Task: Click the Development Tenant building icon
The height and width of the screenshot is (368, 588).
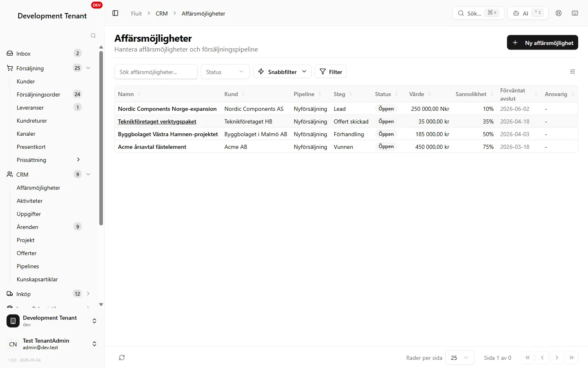Action: pos(13,321)
